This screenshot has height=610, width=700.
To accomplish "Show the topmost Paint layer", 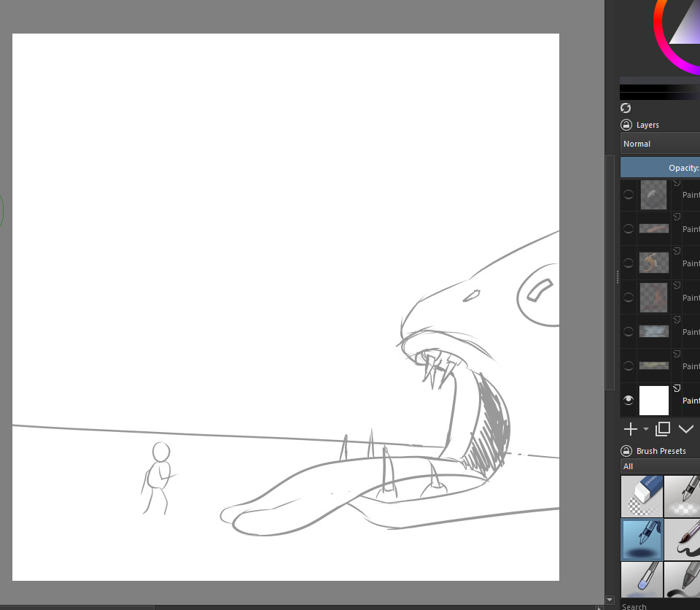I will tap(628, 195).
